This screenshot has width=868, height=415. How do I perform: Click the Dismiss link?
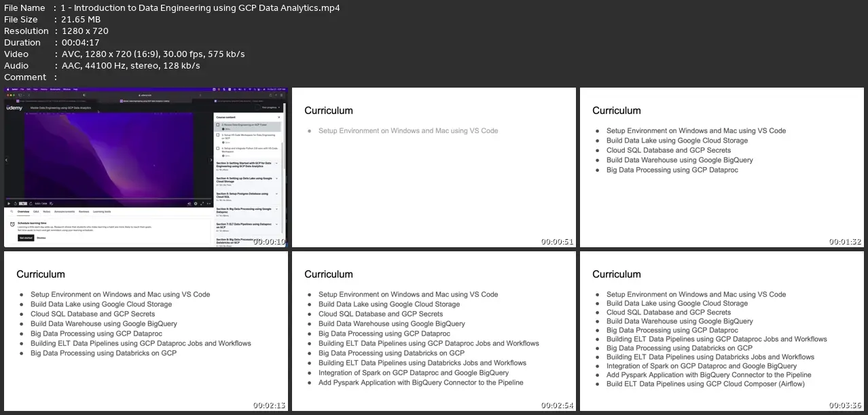[x=41, y=238]
